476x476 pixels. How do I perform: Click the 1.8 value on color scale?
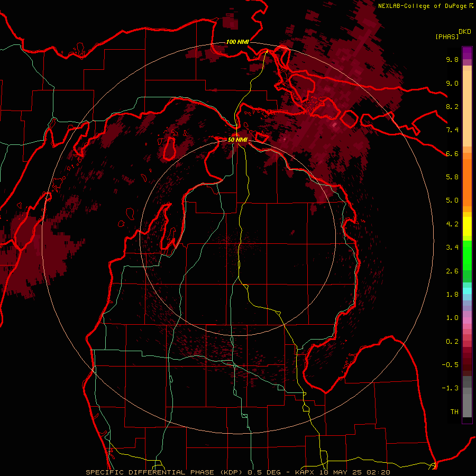tap(452, 295)
